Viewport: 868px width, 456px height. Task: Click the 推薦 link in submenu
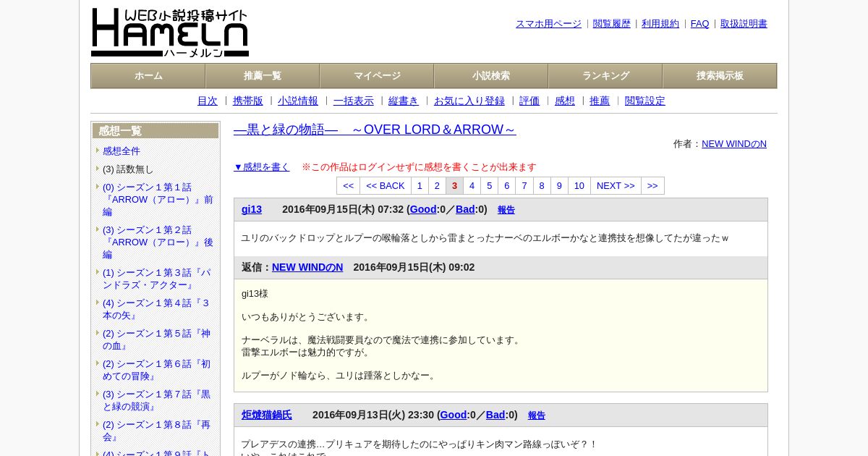(600, 101)
